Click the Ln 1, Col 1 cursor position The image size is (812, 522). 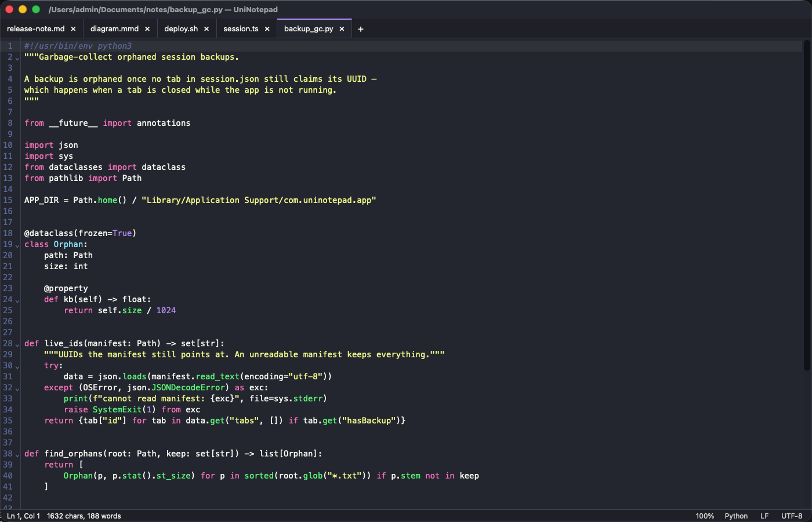coord(23,516)
